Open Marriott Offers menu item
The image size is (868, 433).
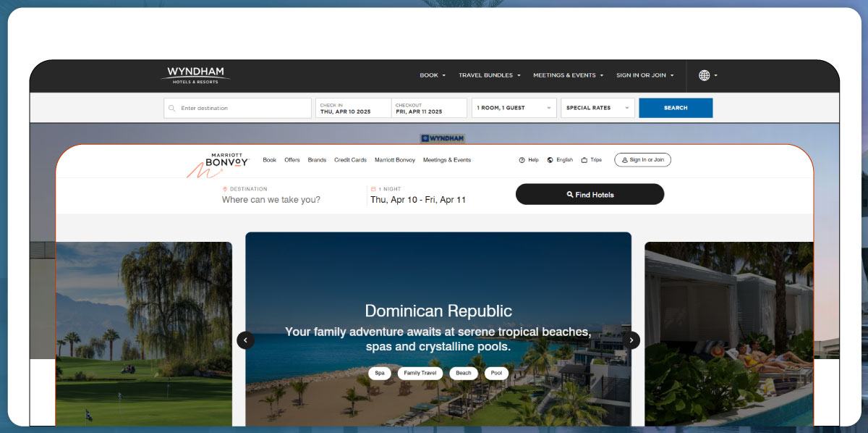pyautogui.click(x=292, y=160)
